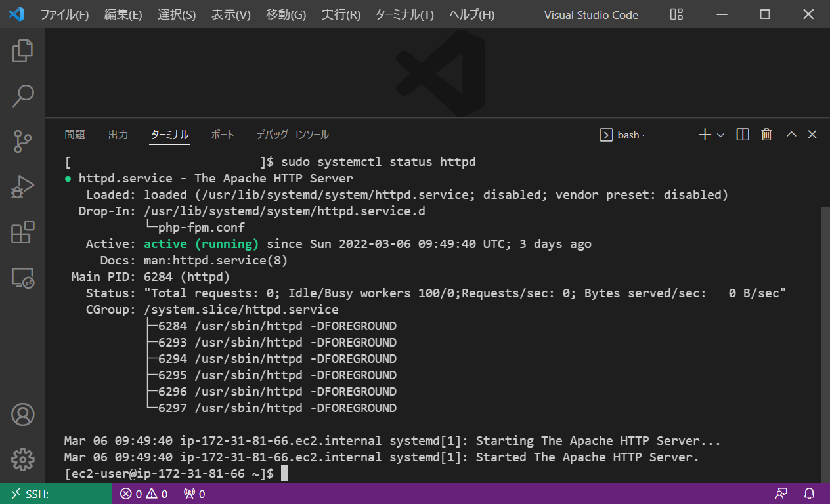Open the Customize Layout control in title bar

(676, 14)
